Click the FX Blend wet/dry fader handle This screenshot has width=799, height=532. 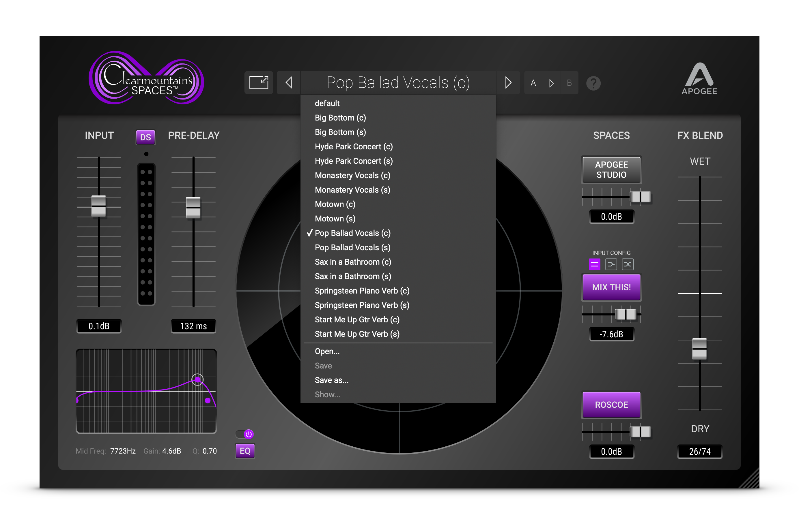699,348
